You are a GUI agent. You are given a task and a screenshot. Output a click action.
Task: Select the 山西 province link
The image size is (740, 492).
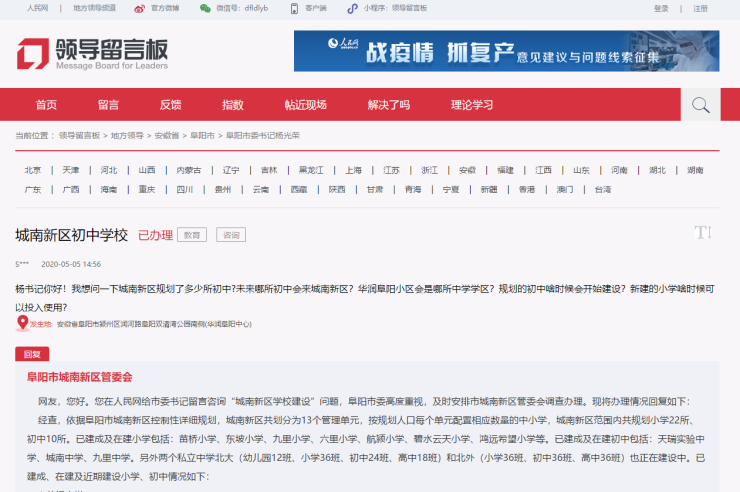(147, 170)
